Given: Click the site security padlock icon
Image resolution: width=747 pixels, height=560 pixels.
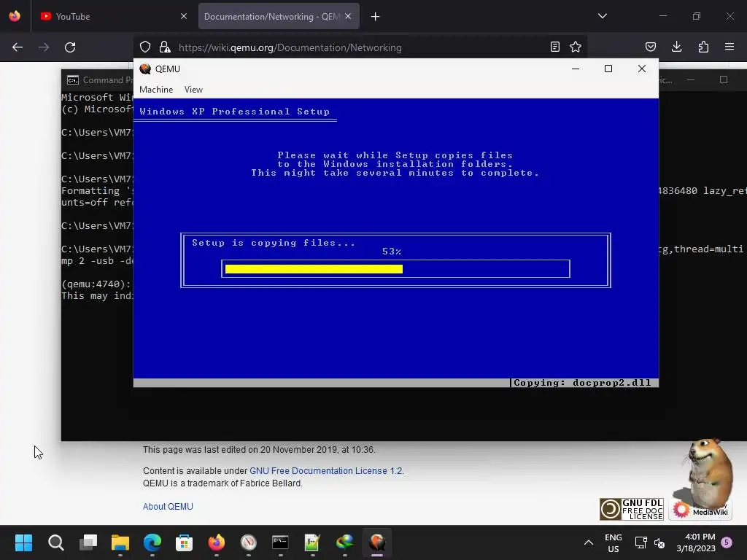Looking at the screenshot, I should pyautogui.click(x=165, y=47).
